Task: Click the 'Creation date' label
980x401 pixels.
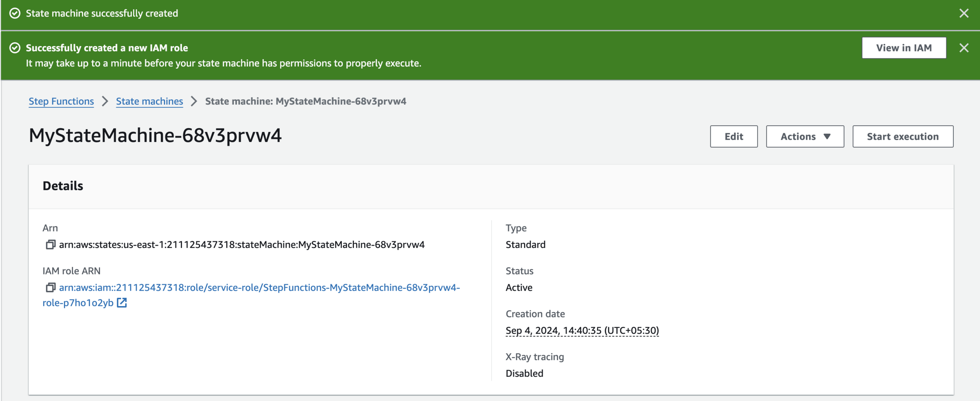Action: (535, 314)
